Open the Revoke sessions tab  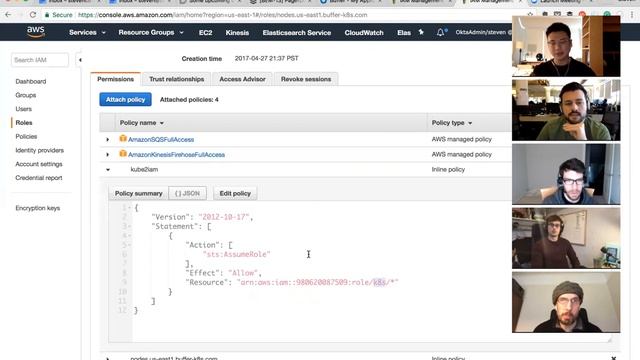click(x=306, y=79)
